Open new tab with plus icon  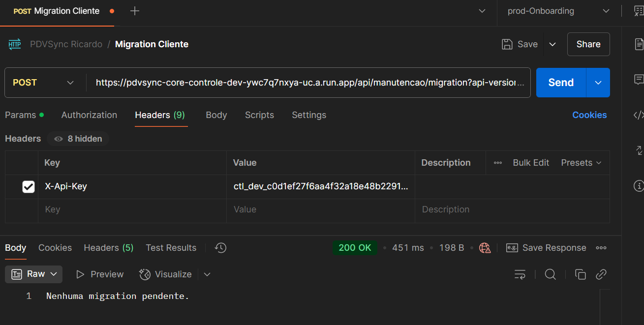pyautogui.click(x=135, y=11)
